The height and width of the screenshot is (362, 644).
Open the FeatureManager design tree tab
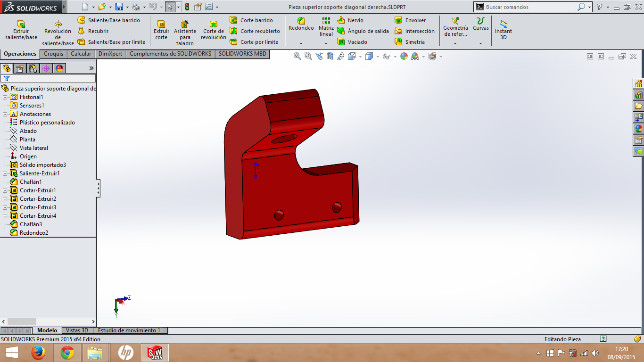7,68
